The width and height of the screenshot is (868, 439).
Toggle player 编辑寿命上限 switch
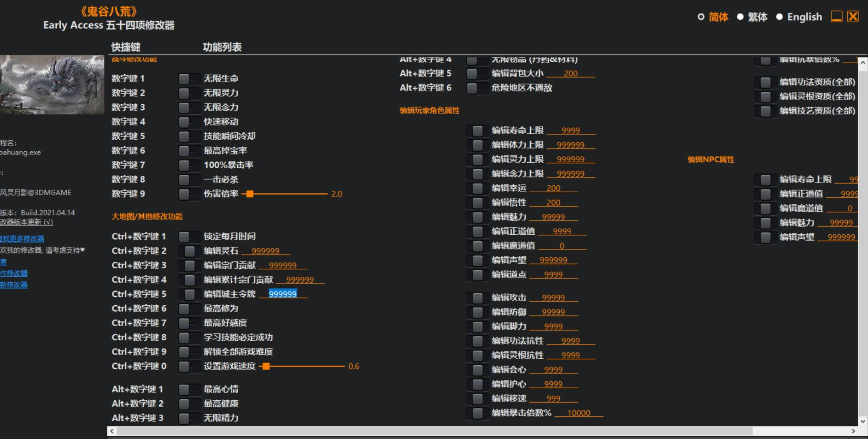(477, 131)
